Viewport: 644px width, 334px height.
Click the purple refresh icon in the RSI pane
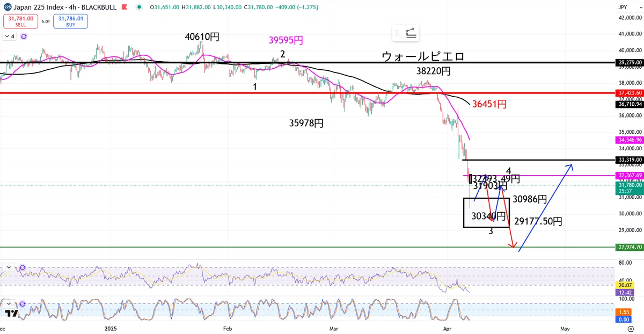pos(23,267)
